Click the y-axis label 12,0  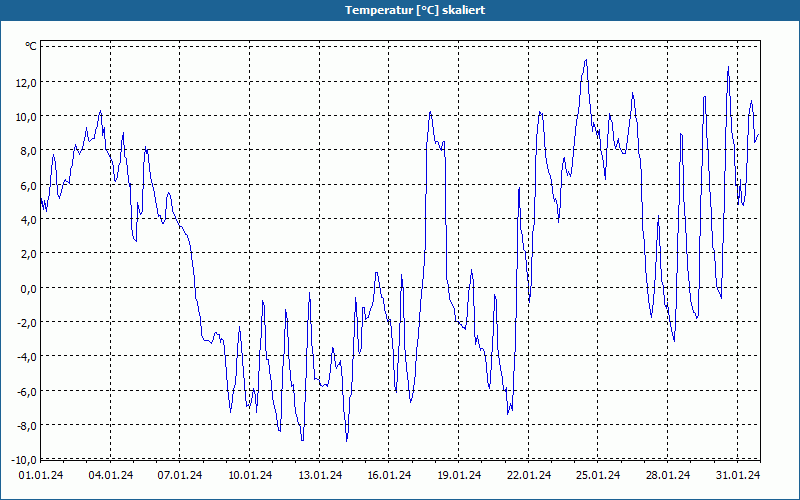point(26,82)
